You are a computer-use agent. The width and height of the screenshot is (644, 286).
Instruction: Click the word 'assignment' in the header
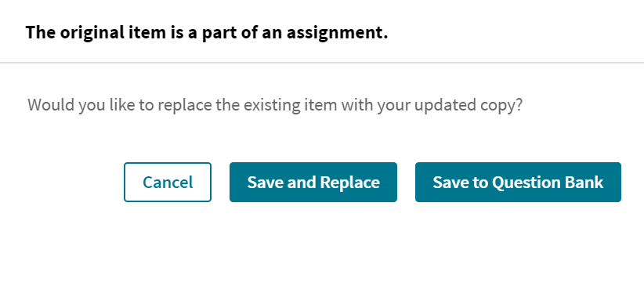[x=335, y=33]
